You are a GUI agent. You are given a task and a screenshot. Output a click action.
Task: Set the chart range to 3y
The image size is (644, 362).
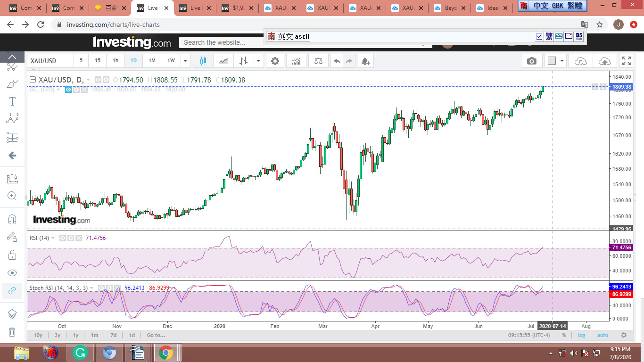click(x=57, y=335)
